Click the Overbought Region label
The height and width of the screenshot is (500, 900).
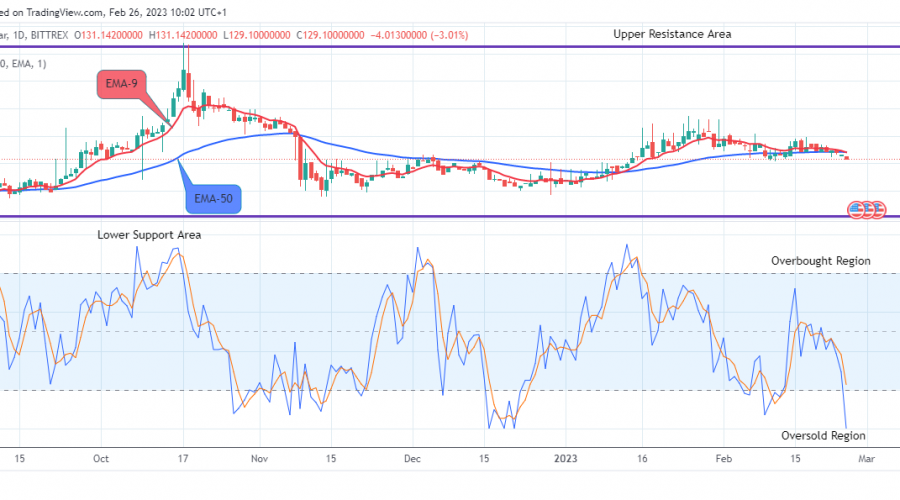pos(821,261)
